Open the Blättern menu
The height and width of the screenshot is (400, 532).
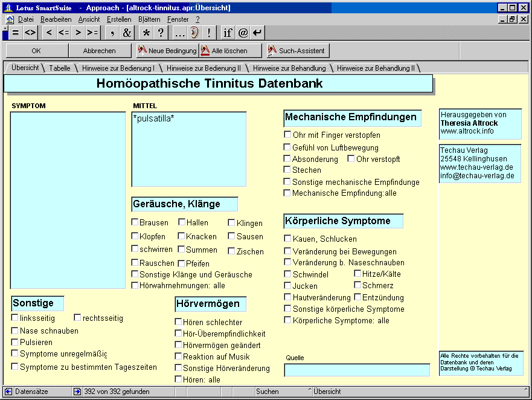[149, 19]
